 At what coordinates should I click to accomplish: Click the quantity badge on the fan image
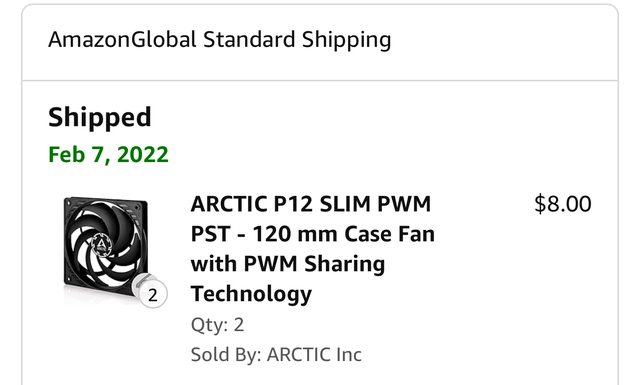(153, 294)
